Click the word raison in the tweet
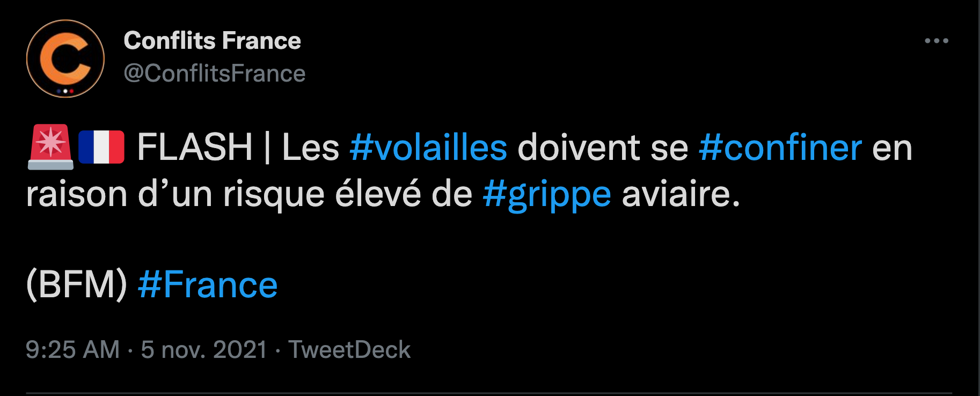This screenshot has width=980, height=396. click(x=77, y=194)
